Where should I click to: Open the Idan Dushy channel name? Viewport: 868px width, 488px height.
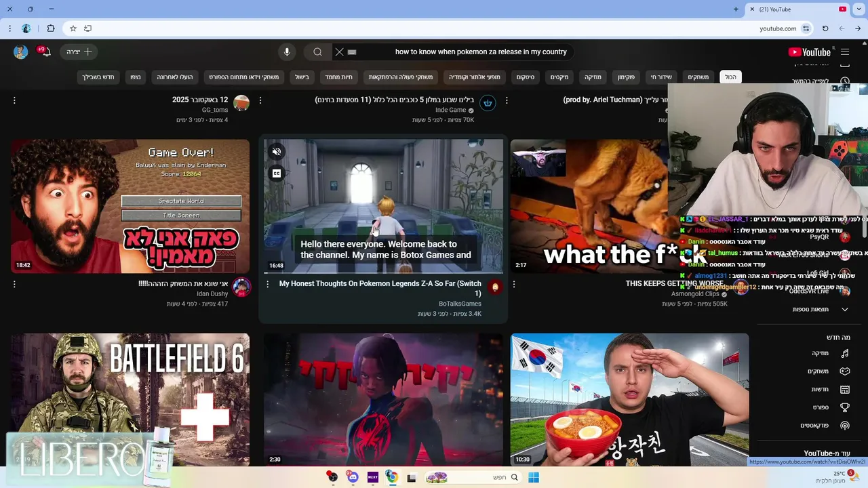[x=212, y=294]
